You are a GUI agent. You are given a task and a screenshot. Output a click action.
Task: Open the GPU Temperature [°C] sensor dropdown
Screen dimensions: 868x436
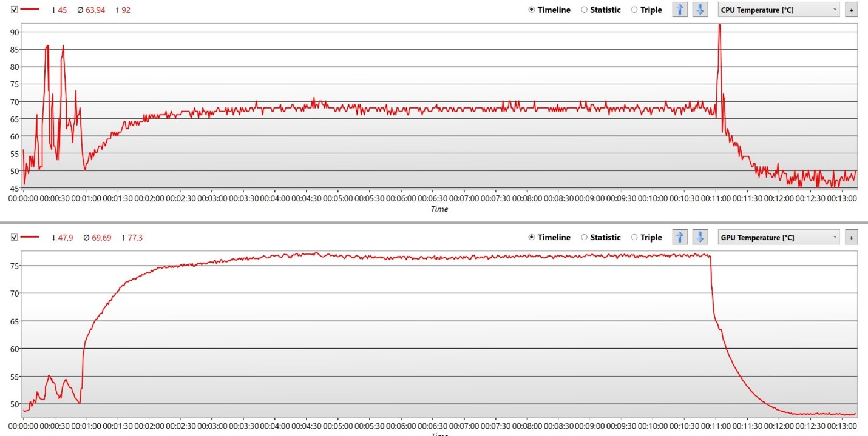tap(779, 237)
